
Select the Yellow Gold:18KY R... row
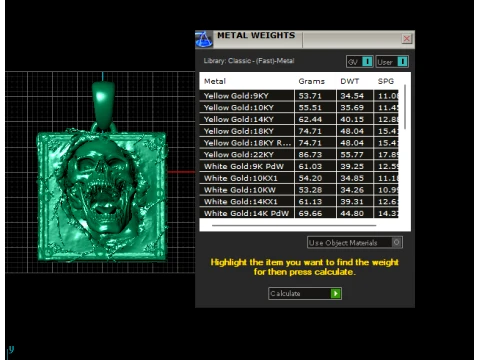click(299, 143)
